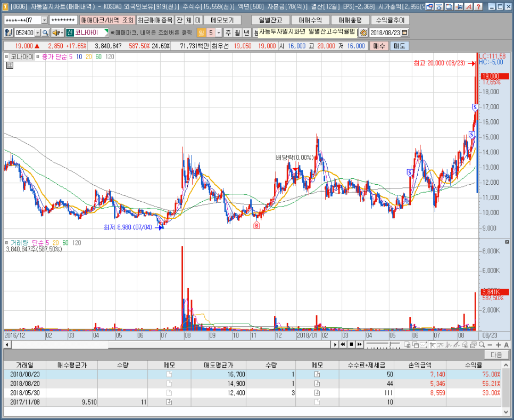Toggle the small square before 코나아이 legend
The image size is (514, 420).
[x=6, y=57]
